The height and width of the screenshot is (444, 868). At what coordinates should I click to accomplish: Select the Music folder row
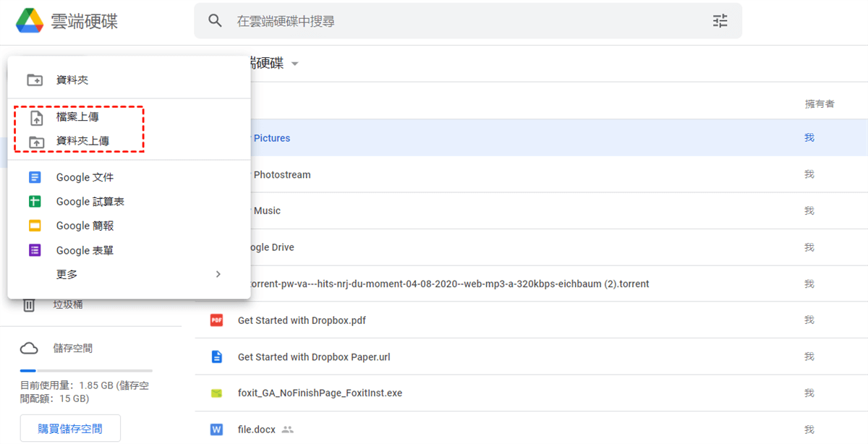click(532, 210)
